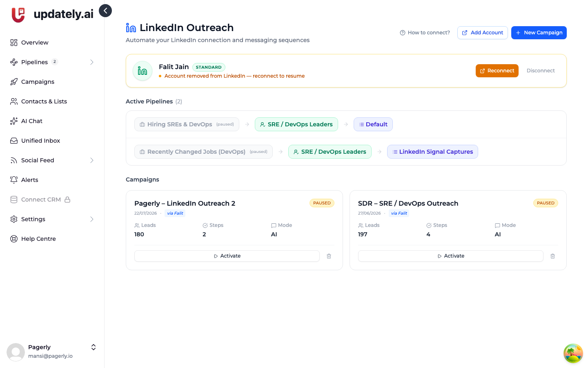Reconnect the Falit Jain account
Viewport: 588px width, 368px height.
point(497,71)
